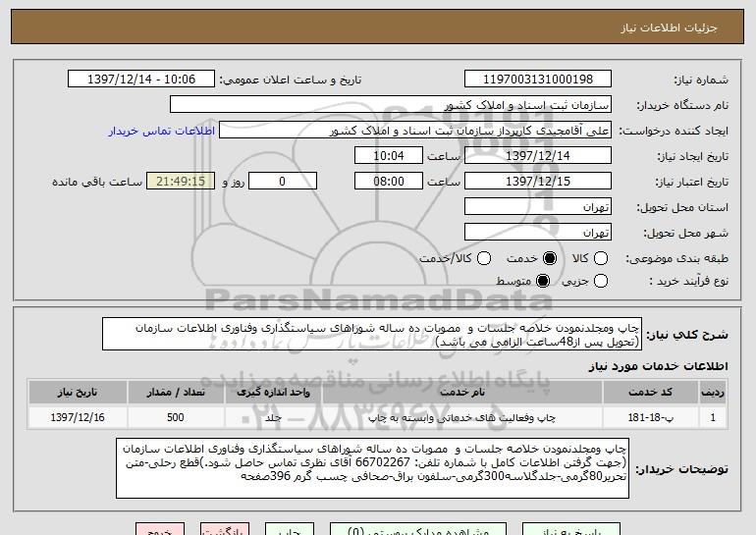Click the creation time field 10:04
The height and width of the screenshot is (535, 756).
pyautogui.click(x=389, y=156)
